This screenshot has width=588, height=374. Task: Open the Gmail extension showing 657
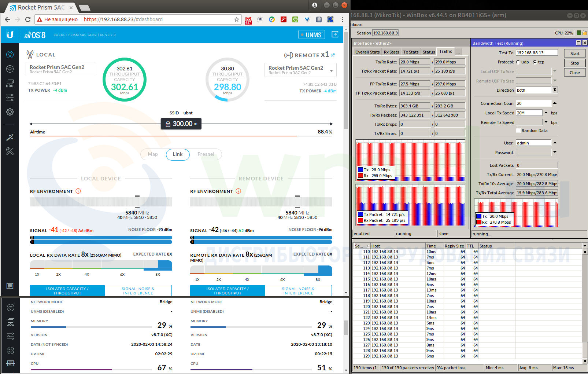tap(248, 20)
